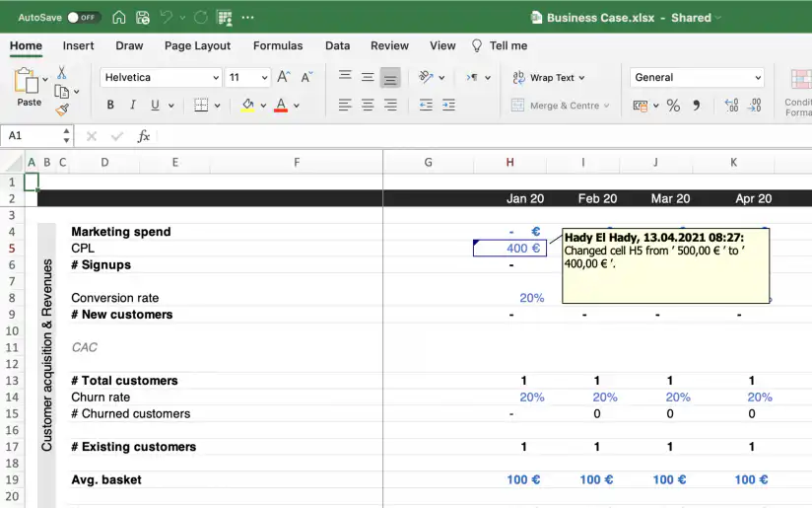The height and width of the screenshot is (508, 812).
Task: Toggle Underline formatting
Action: (x=155, y=106)
